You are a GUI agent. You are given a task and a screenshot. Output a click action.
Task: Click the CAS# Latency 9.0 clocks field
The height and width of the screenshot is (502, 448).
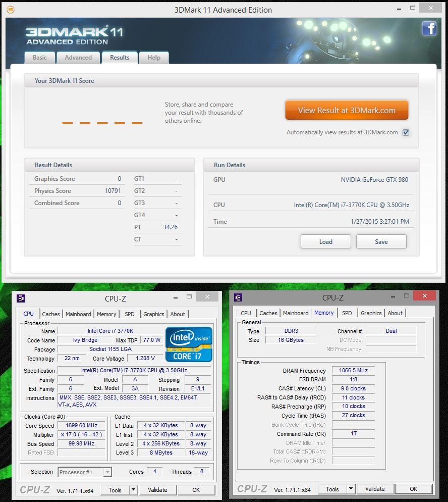click(353, 388)
